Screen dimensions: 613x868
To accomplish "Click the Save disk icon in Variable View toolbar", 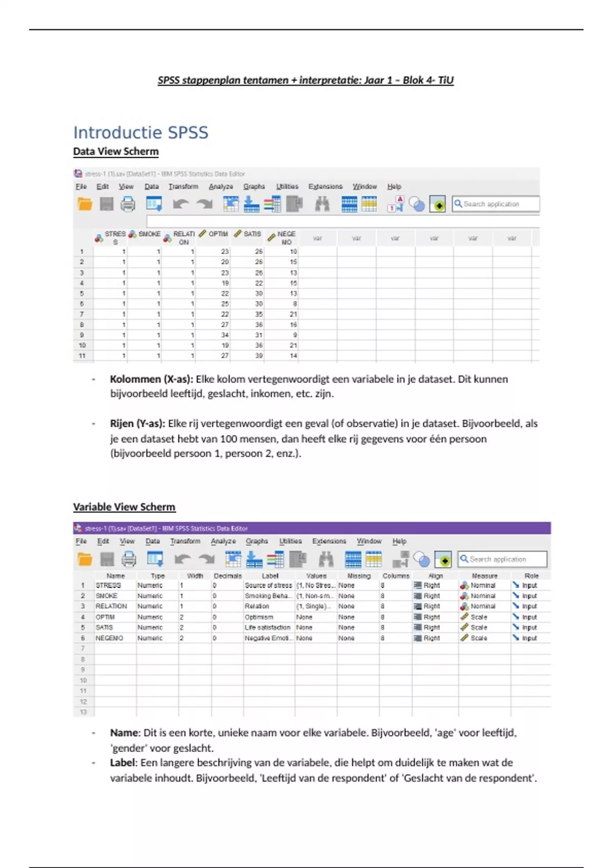I will pyautogui.click(x=107, y=560).
